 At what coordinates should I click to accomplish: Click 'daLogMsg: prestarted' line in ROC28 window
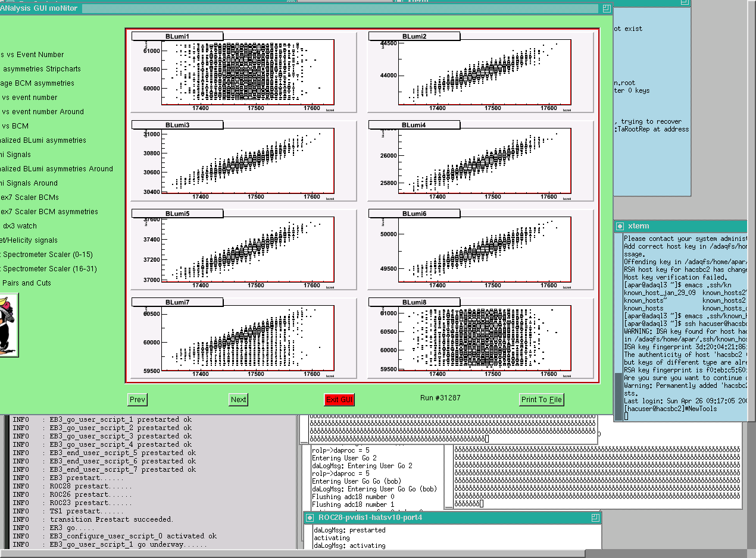(349, 530)
